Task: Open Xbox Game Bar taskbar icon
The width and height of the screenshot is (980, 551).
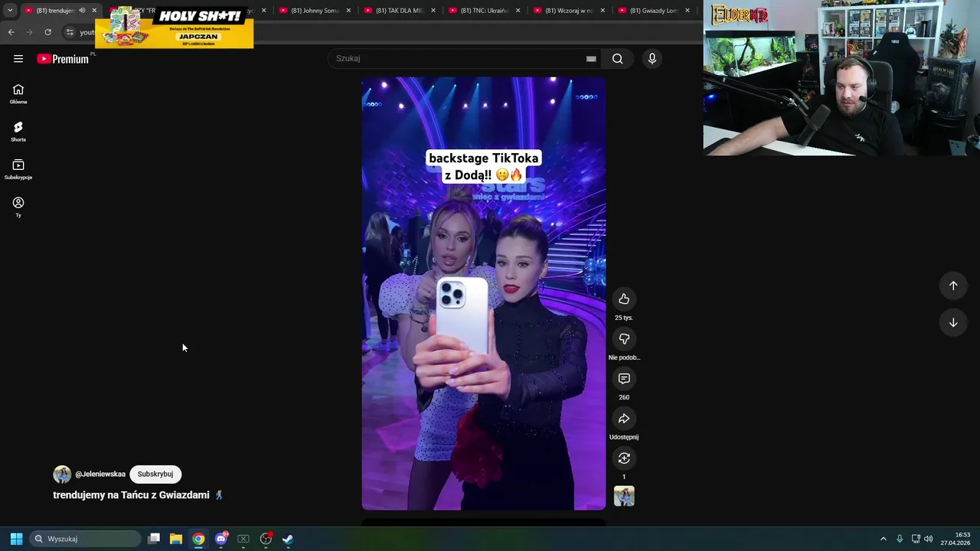Action: click(x=243, y=539)
